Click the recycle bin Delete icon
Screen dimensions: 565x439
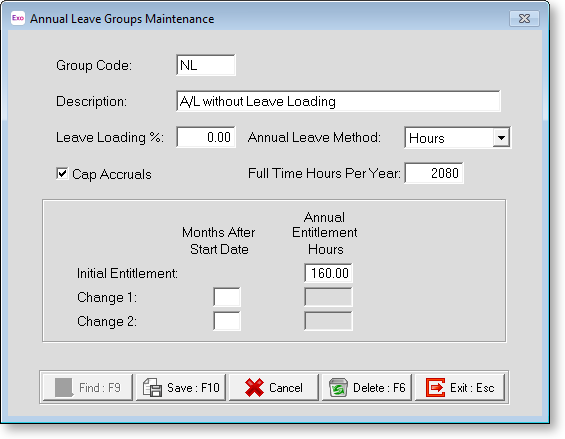click(338, 387)
